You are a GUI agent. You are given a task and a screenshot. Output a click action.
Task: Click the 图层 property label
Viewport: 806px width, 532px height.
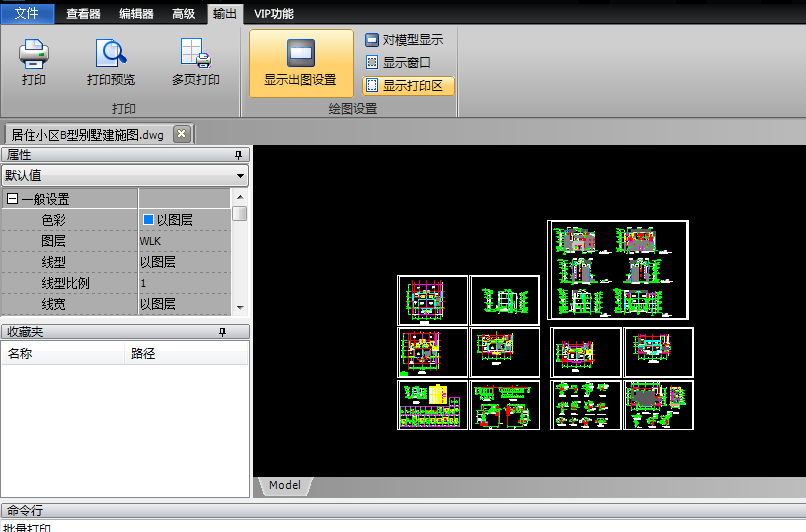[53, 241]
